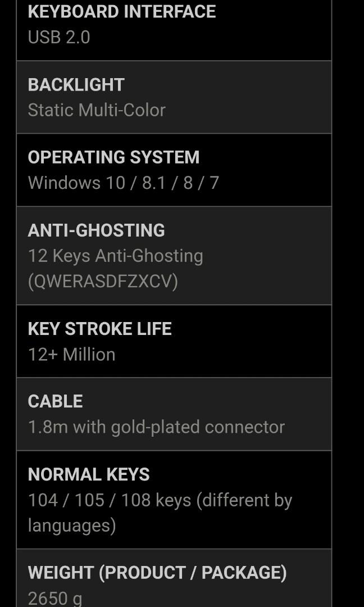Image resolution: width=364 pixels, height=607 pixels.
Task: Click the KEYBOARD INTERFACE heading
Action: point(121,12)
